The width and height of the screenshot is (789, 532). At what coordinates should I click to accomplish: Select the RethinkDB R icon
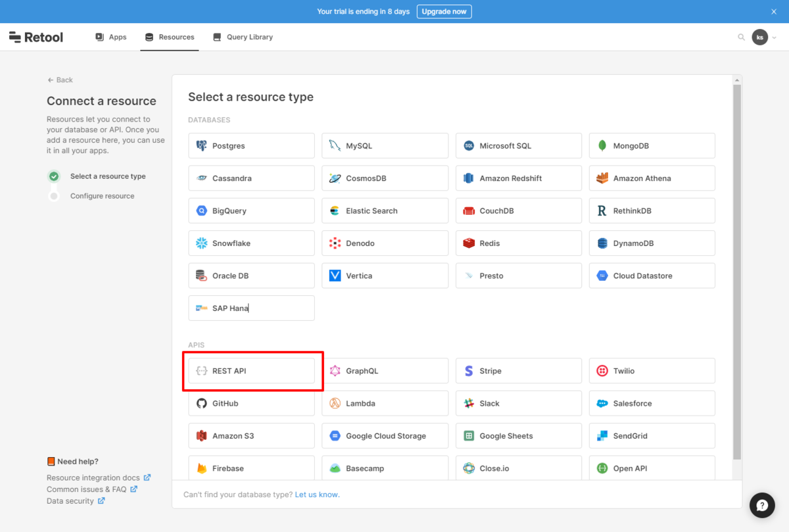[x=602, y=211]
